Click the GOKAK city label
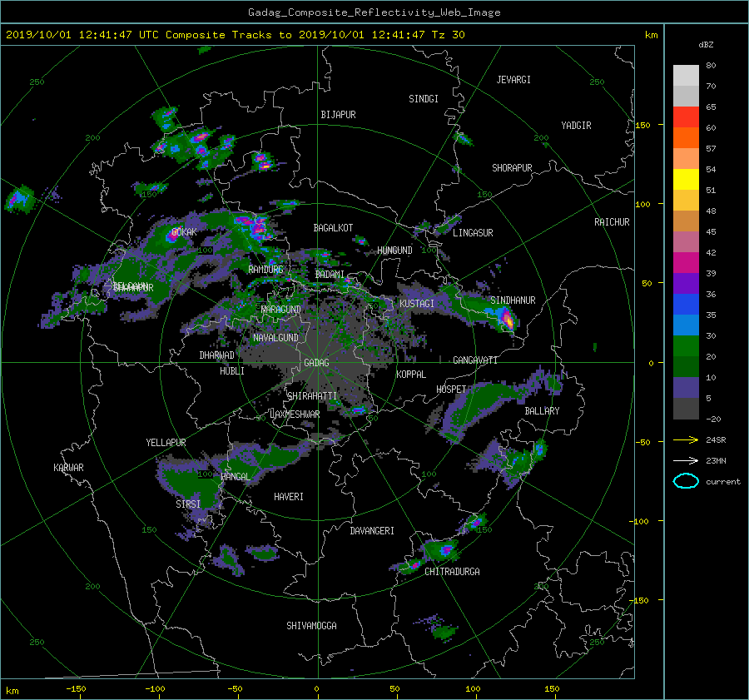This screenshot has width=749, height=700. [x=184, y=232]
